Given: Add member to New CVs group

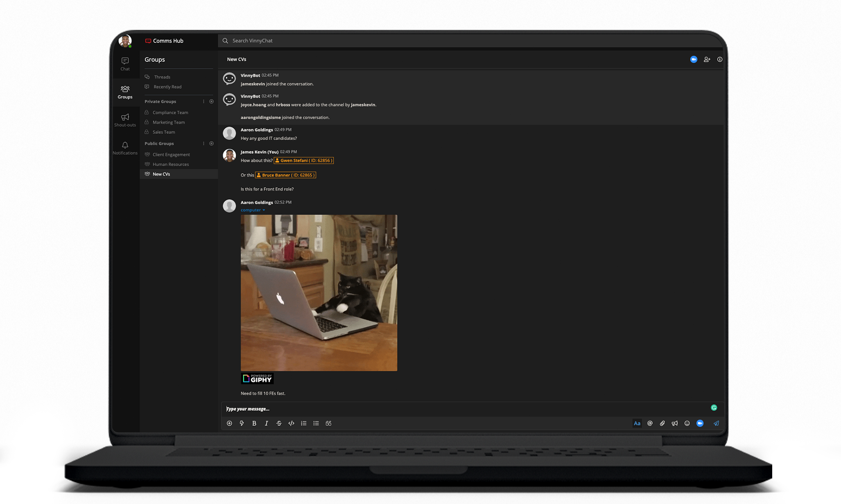Looking at the screenshot, I should click(x=707, y=59).
